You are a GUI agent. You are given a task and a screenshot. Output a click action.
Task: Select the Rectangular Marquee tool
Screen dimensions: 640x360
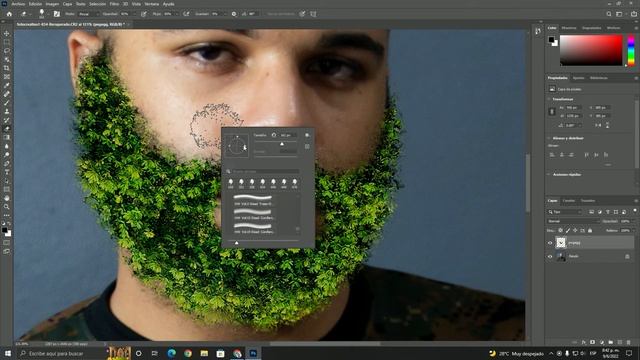coord(7,42)
